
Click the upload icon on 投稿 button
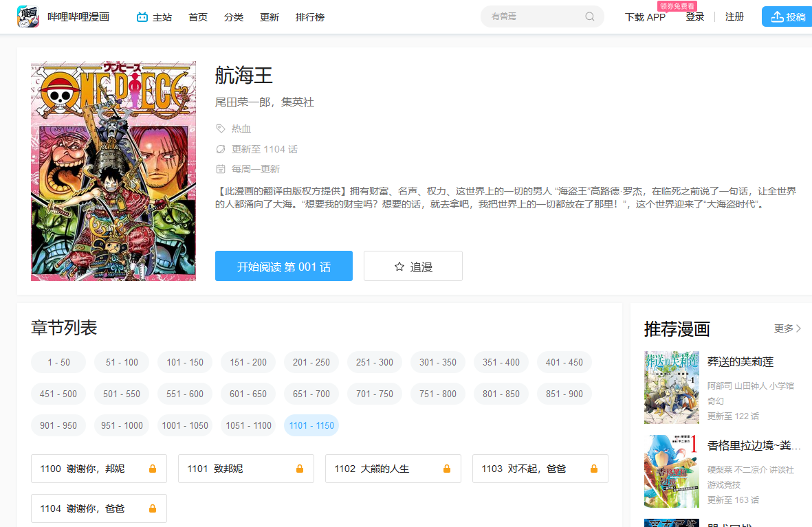click(x=777, y=17)
